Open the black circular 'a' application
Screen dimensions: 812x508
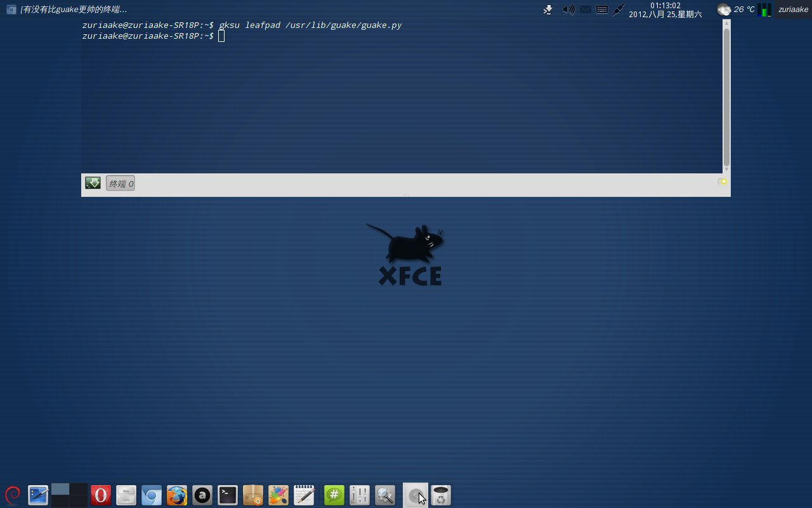[x=202, y=495]
